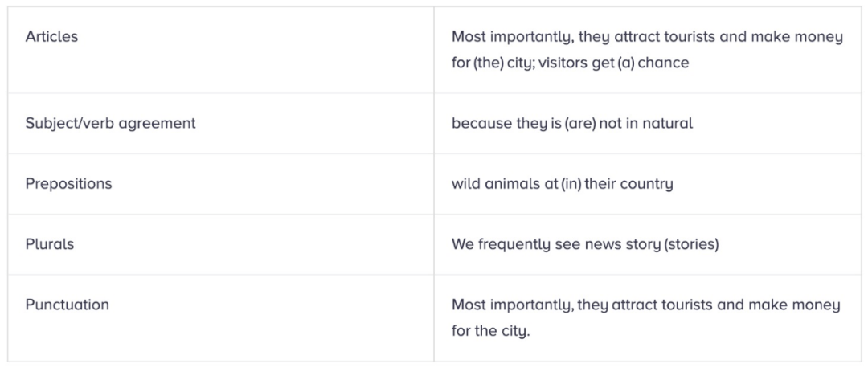Click the "Articles" category label
This screenshot has height=372, width=868.
pos(51,36)
